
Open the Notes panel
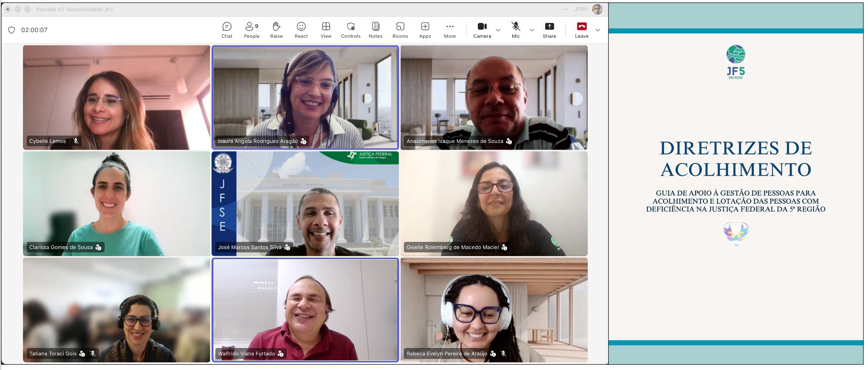pyautogui.click(x=376, y=30)
